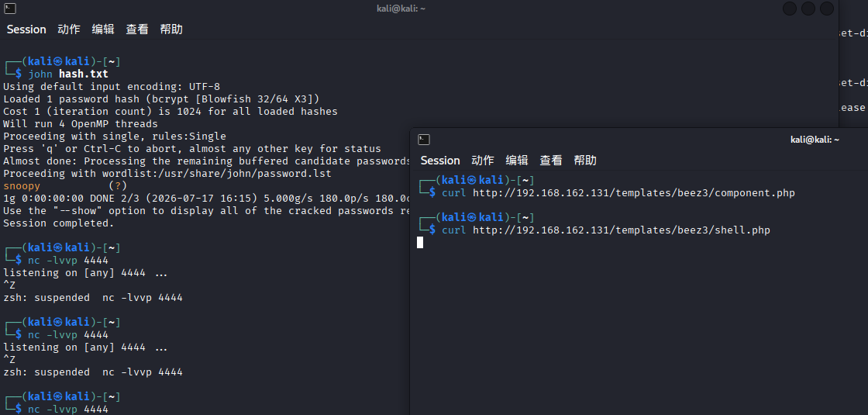Open Session menu in front terminal window
The height and width of the screenshot is (415, 868).
[440, 161]
